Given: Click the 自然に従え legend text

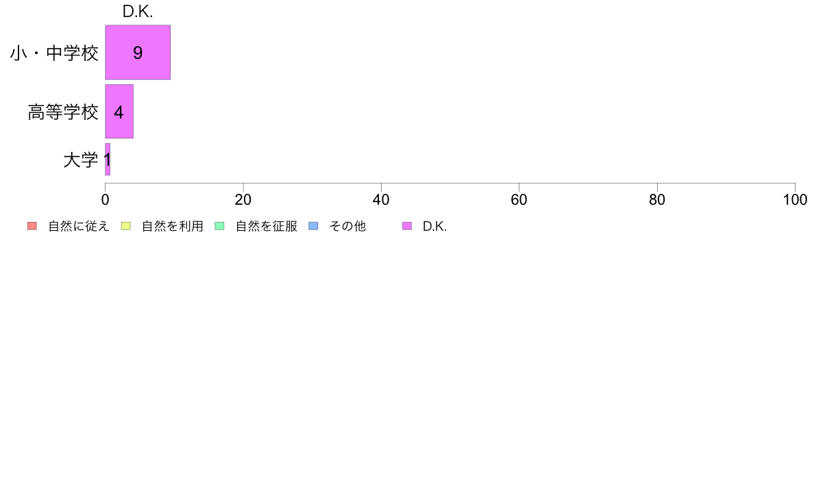Looking at the screenshot, I should tap(78, 226).
